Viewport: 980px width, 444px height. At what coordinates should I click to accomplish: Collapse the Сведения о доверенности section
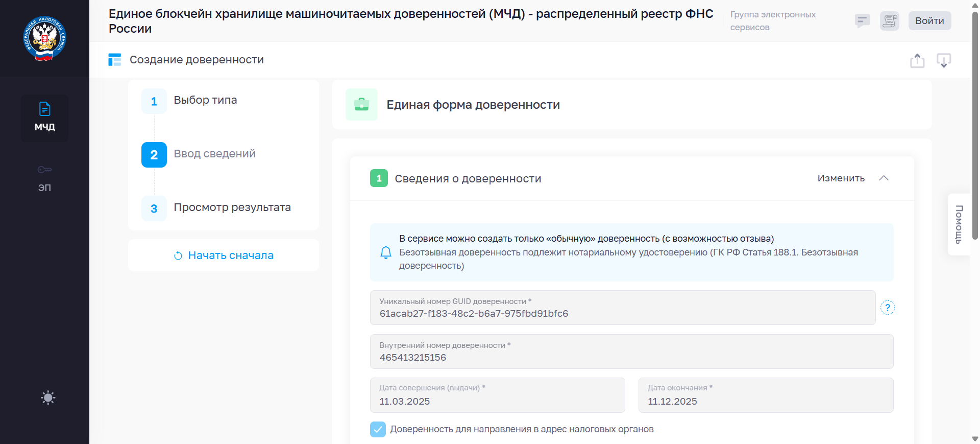coord(884,178)
